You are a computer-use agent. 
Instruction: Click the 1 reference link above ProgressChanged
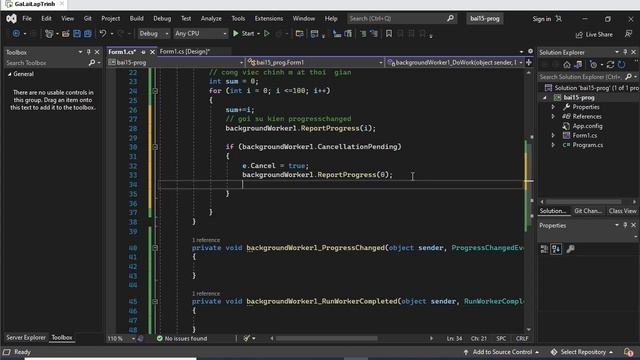click(x=206, y=240)
